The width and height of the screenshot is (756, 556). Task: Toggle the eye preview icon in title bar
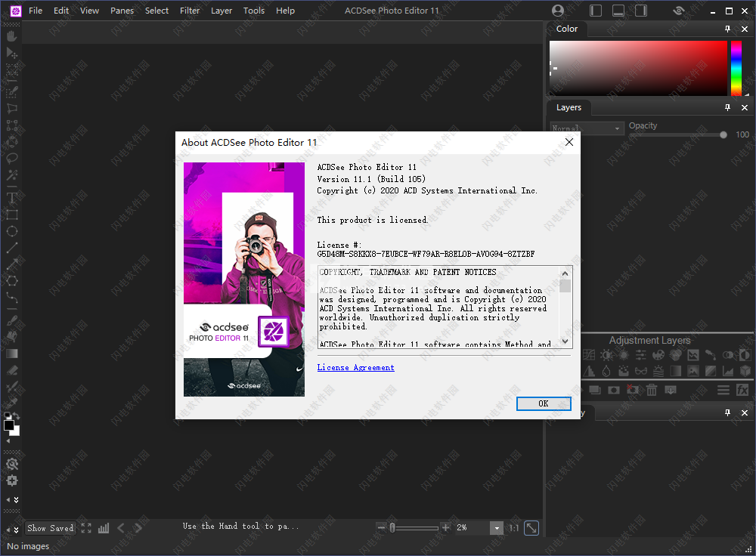679,11
